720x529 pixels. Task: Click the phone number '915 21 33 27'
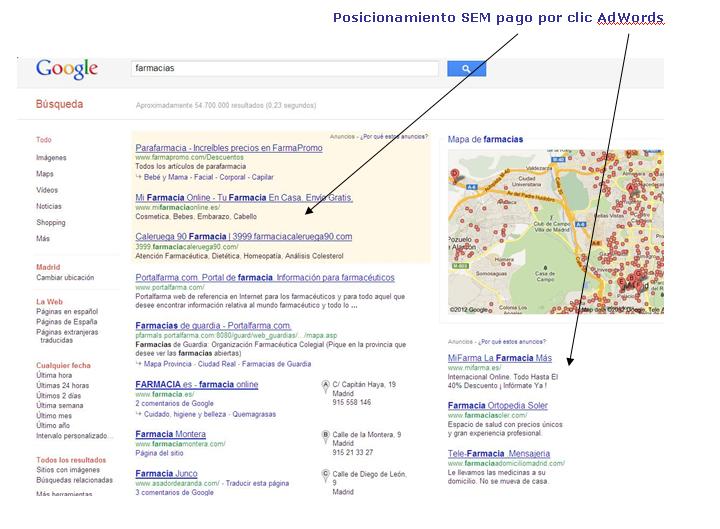(x=353, y=452)
